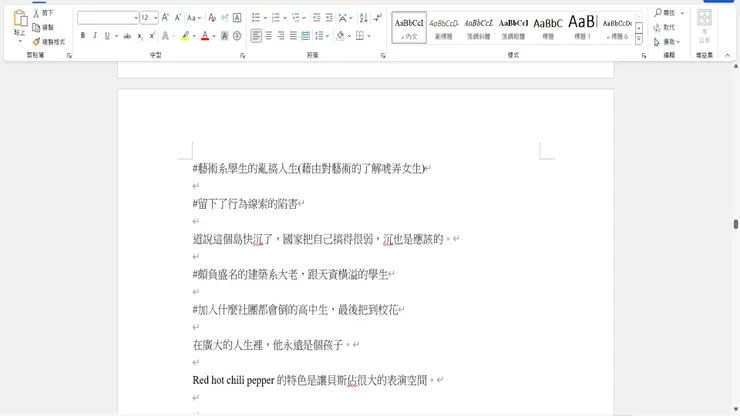Click the vertical scrollbar thumb
Viewport: 740px width, 416px height.
[x=735, y=224]
